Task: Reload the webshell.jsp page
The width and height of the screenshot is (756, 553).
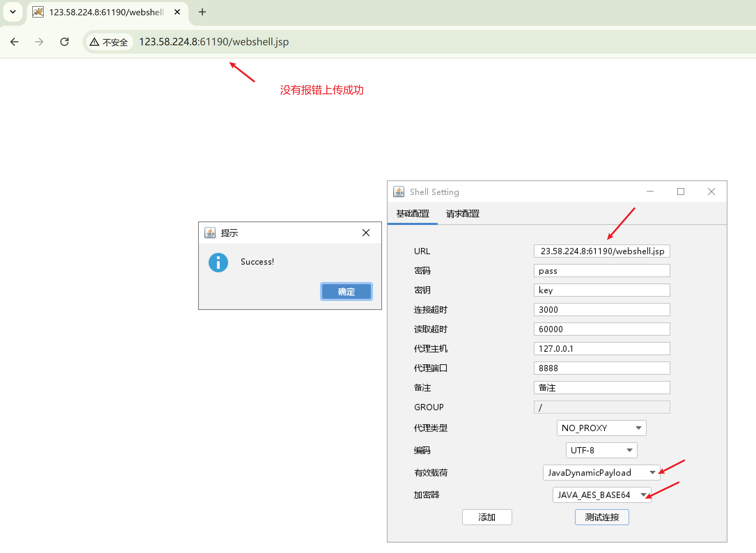Action: 64,42
